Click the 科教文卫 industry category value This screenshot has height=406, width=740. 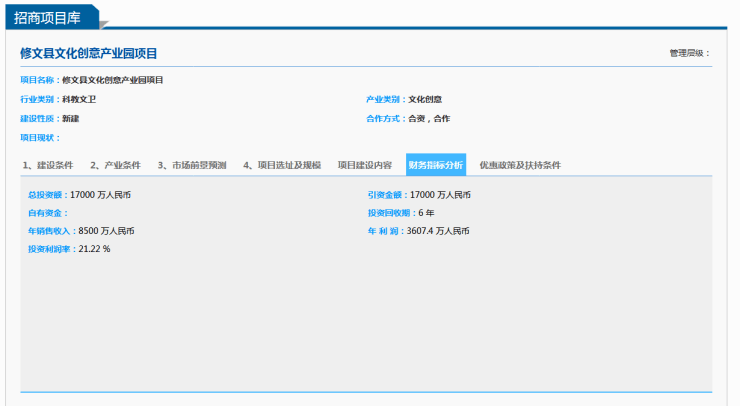(78, 99)
